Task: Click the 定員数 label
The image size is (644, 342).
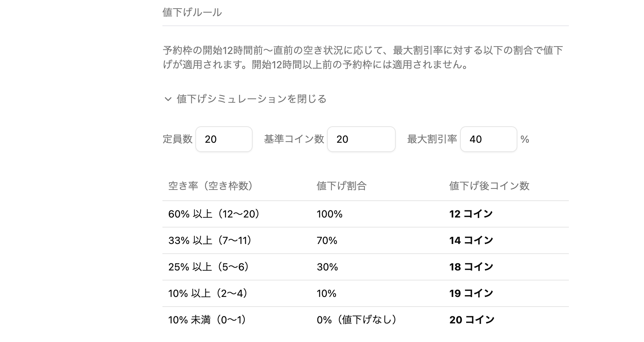Action: [x=177, y=139]
